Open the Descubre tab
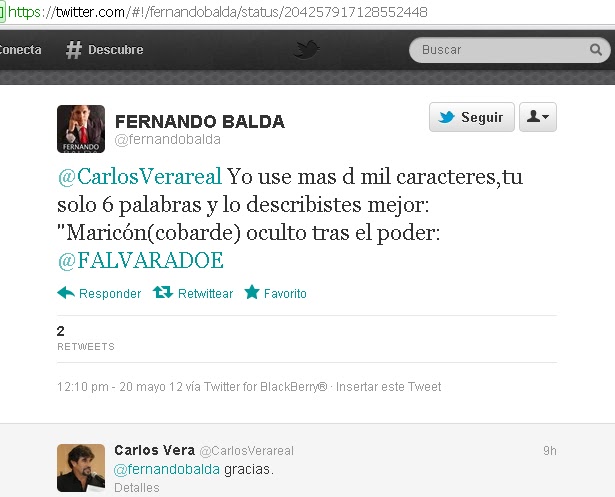This screenshot has height=497, width=615. (x=104, y=50)
